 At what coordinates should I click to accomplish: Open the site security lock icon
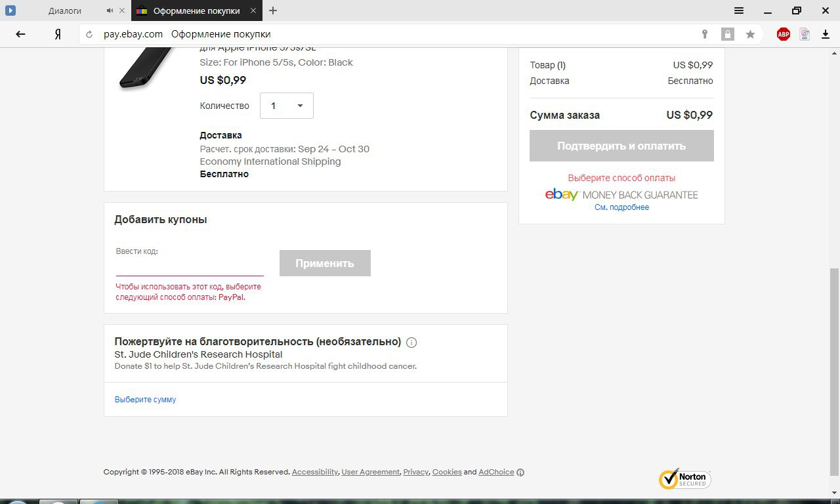pyautogui.click(x=727, y=34)
